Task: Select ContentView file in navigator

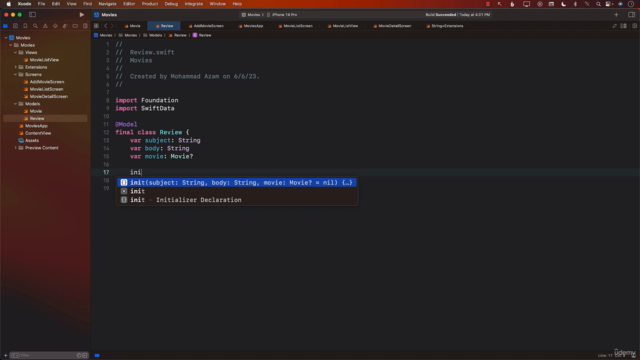Action: 38,133
